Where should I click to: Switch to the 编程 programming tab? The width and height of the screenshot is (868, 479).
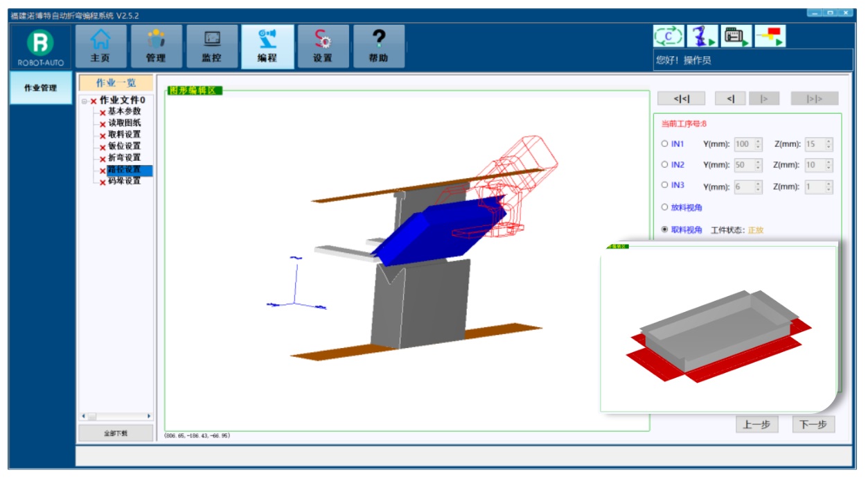267,46
